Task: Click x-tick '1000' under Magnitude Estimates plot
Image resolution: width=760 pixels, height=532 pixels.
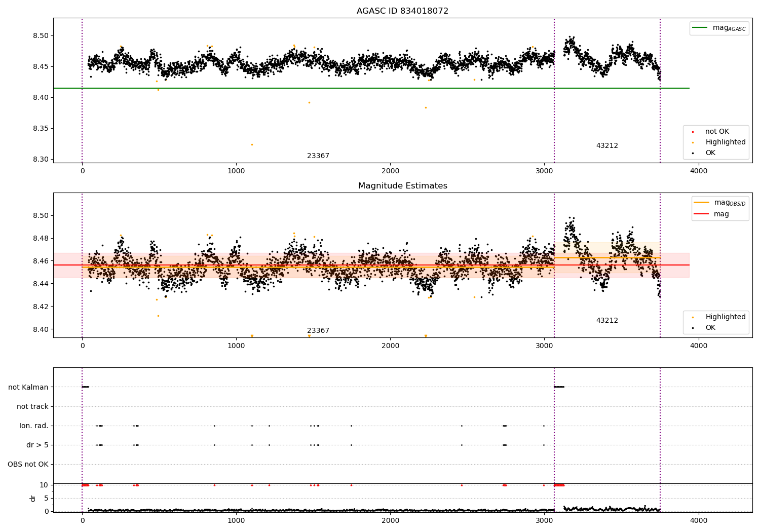Action: [236, 346]
